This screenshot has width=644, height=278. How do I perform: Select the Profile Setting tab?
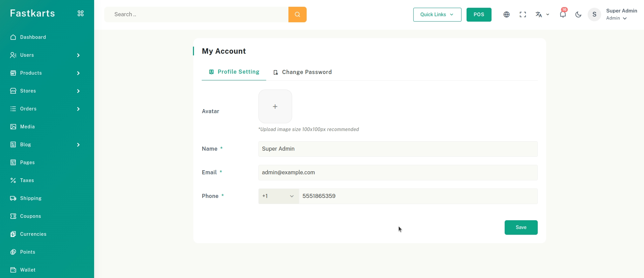click(234, 72)
